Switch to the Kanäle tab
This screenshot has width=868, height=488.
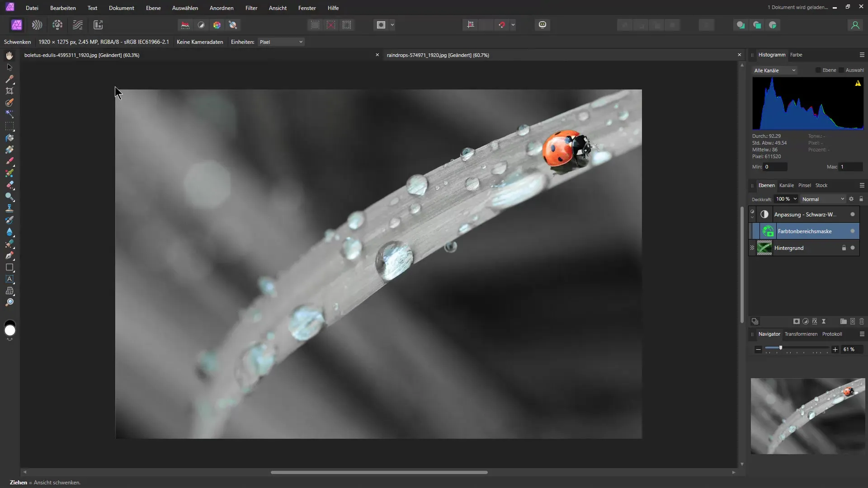pyautogui.click(x=787, y=185)
